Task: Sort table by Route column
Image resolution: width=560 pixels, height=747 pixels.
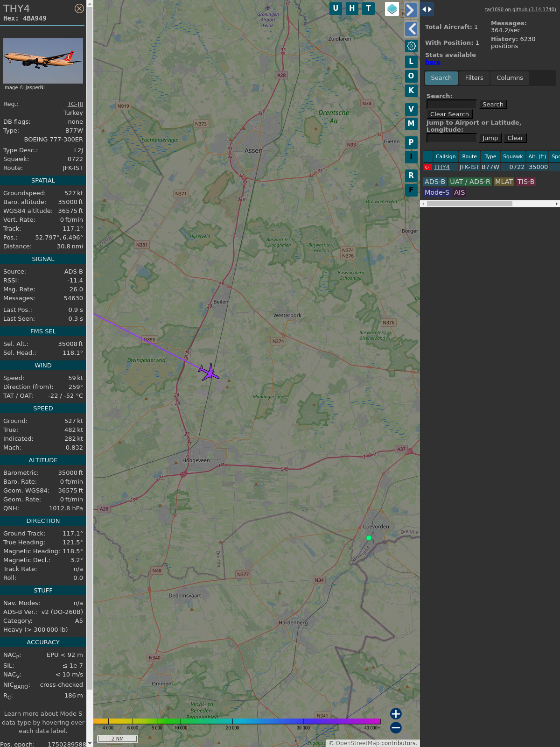Action: point(469,157)
